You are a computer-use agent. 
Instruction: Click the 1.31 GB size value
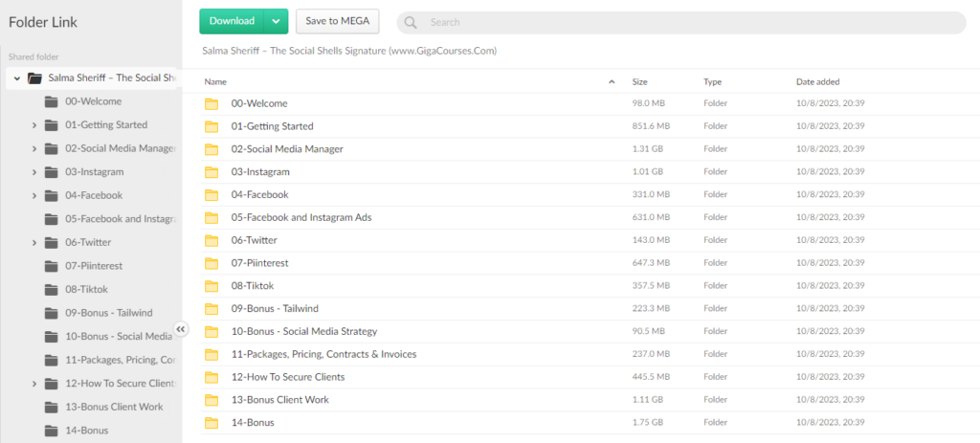(648, 149)
